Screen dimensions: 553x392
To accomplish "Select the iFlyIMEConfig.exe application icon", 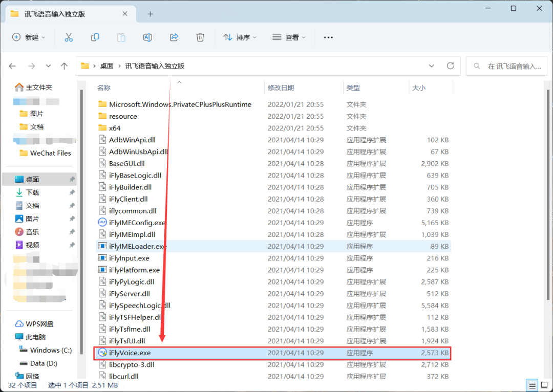I will pyautogui.click(x=102, y=223).
